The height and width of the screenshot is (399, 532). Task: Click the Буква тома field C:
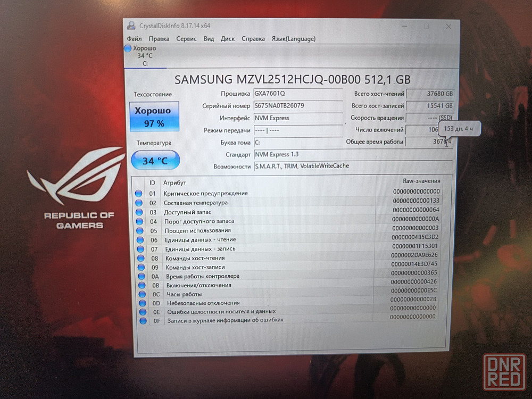point(298,143)
